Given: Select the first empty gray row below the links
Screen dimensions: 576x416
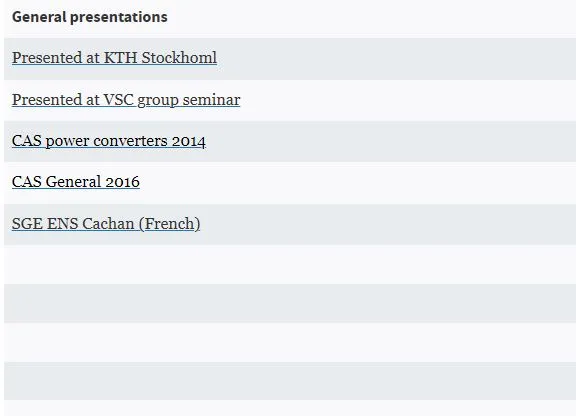Looking at the screenshot, I should [290, 303].
